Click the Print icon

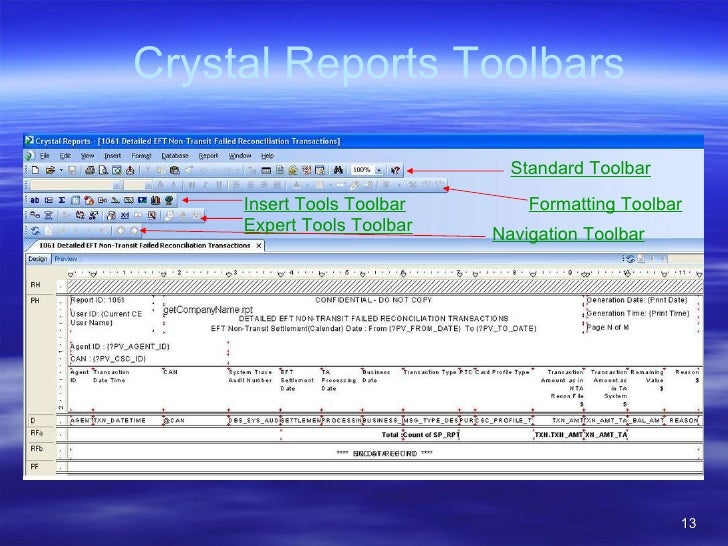tap(90, 170)
